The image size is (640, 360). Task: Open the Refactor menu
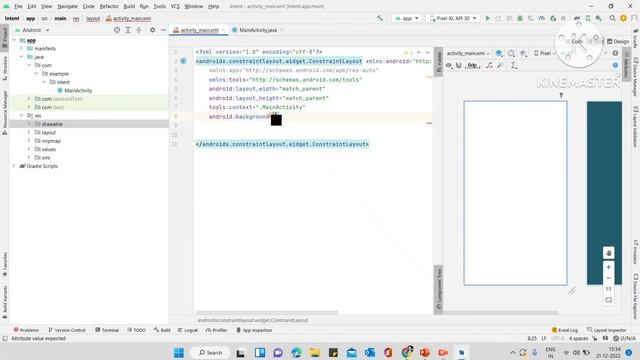(x=109, y=7)
